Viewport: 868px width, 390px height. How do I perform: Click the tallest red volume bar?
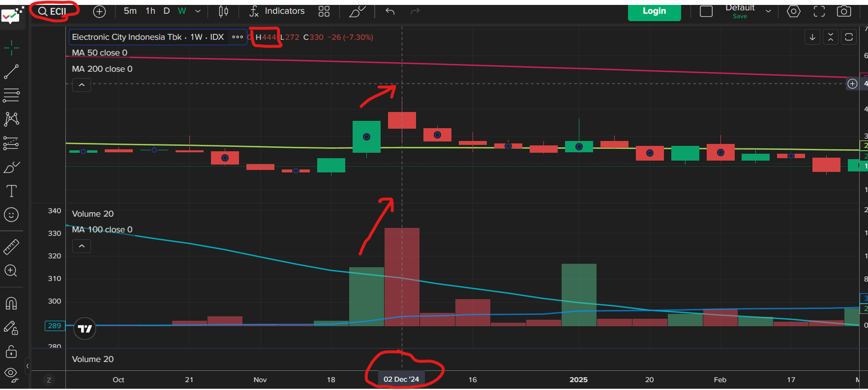(x=402, y=277)
